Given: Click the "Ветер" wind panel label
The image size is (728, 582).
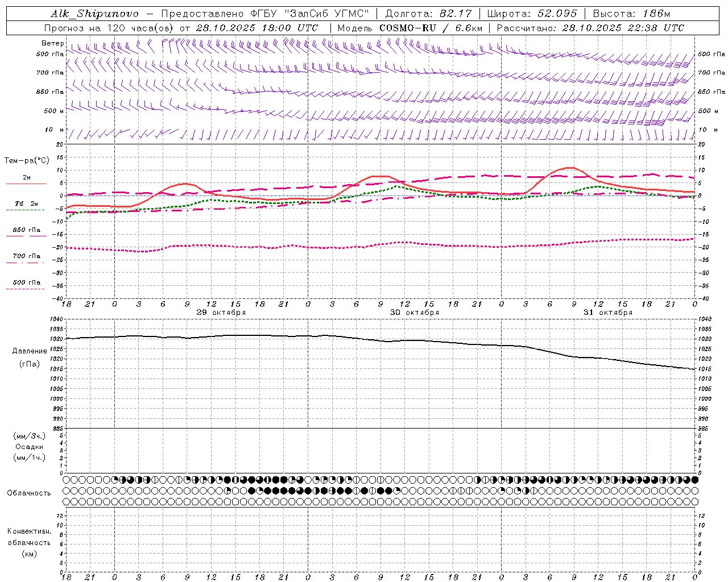Looking at the screenshot, I should (x=53, y=43).
